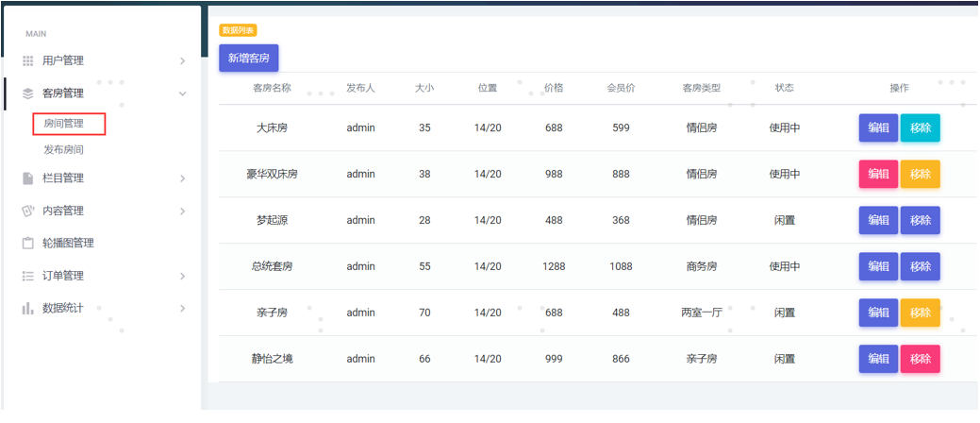The height and width of the screenshot is (423, 980).
Task: Edit the 豪华双床房 room
Action: 878,174
